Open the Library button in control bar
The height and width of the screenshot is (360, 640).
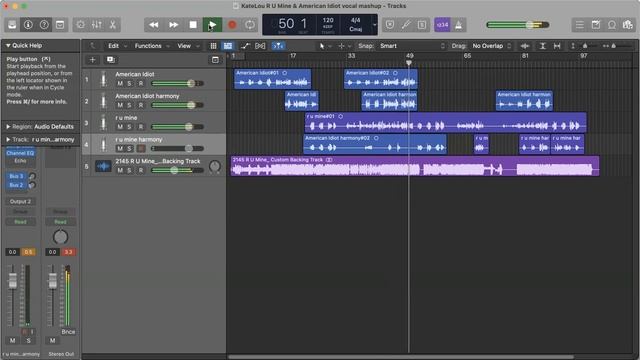12,25
